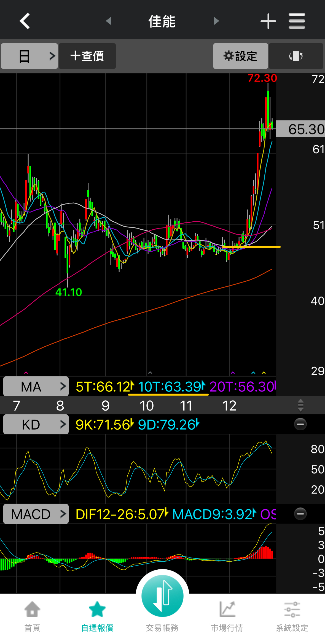325x644 pixels.
Task: Change the MACD indicator type
Action: click(36, 514)
